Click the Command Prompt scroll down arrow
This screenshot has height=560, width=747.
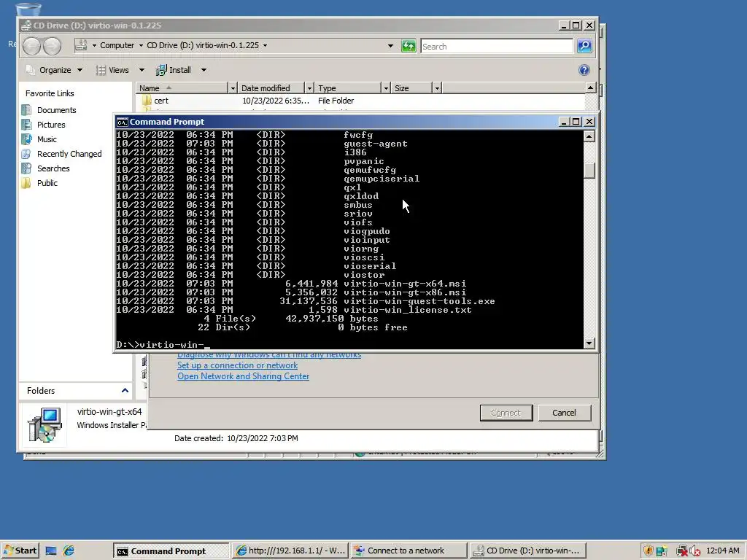click(x=589, y=343)
